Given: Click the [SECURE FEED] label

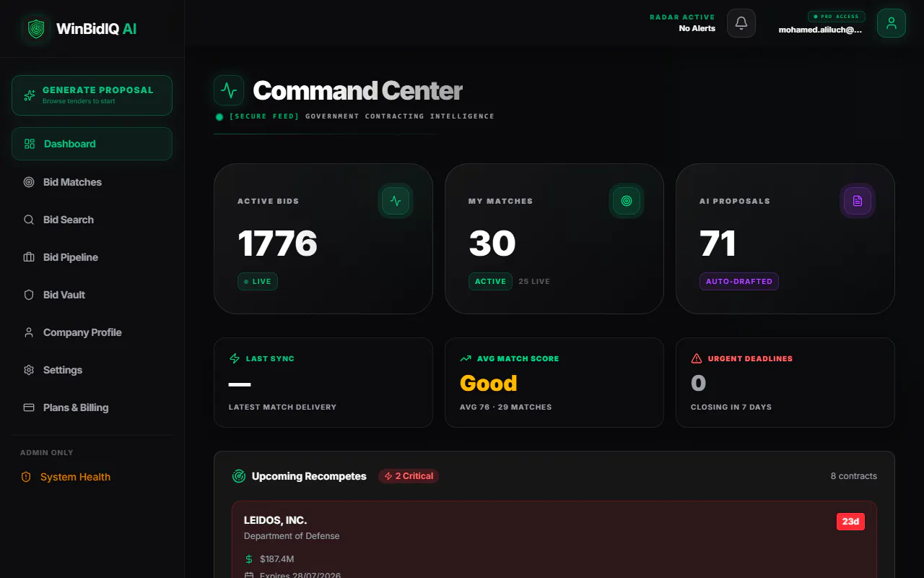Looking at the screenshot, I should coord(264,116).
